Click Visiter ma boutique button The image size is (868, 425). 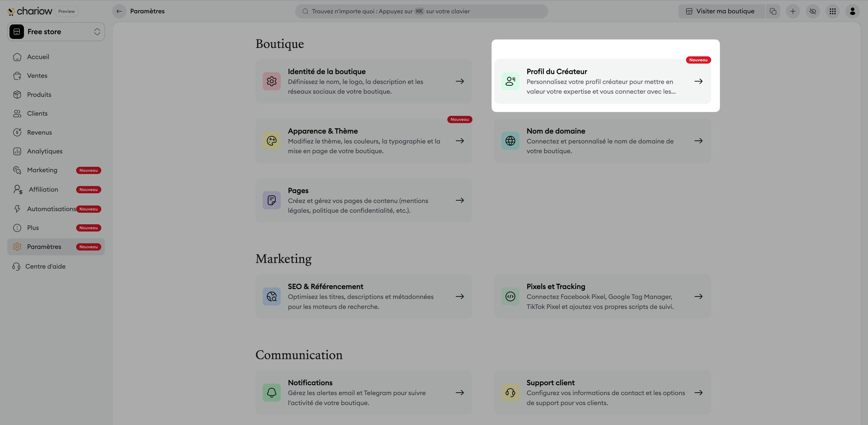[x=721, y=11]
